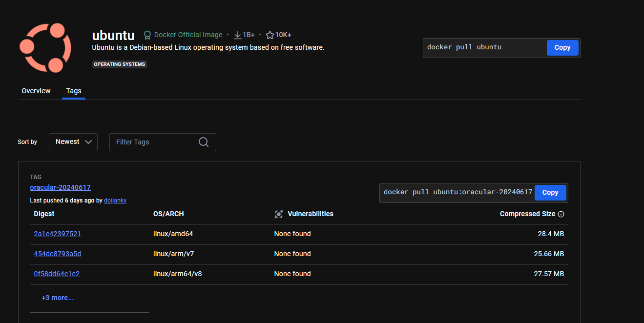Screen dimensions: 644x323
Task: Expand the +3 more architectures list
Action: [x=58, y=298]
